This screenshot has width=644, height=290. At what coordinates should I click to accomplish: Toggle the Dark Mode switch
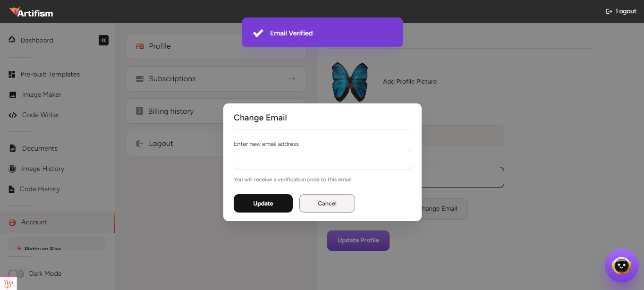tap(16, 274)
